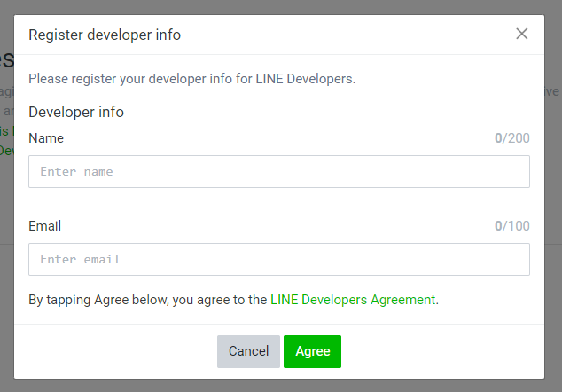Click the 0/200 name character counter

point(511,138)
